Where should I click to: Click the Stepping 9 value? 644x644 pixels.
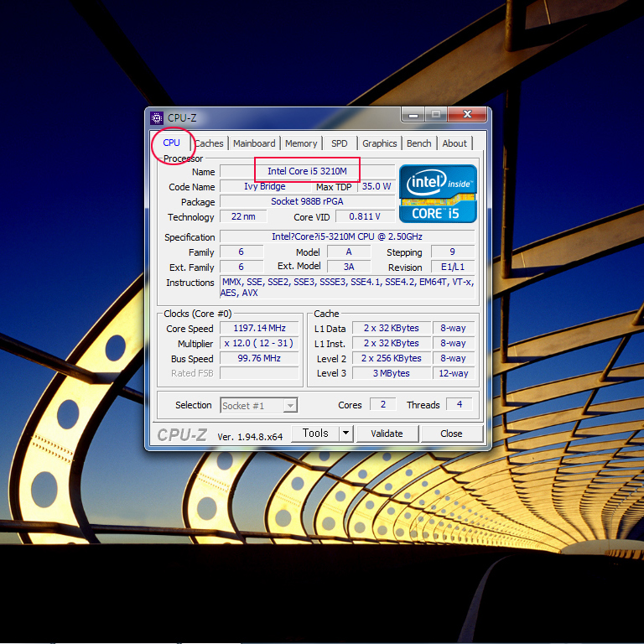point(453,252)
